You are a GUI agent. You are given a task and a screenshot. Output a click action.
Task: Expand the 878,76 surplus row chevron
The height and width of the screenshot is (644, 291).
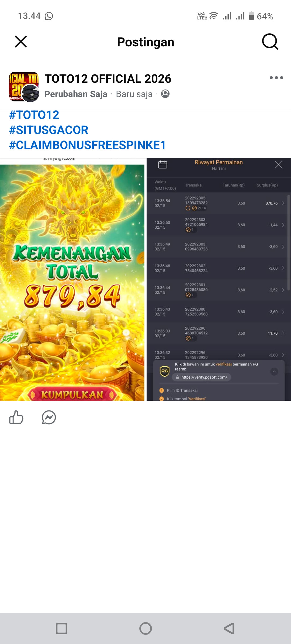click(x=283, y=203)
